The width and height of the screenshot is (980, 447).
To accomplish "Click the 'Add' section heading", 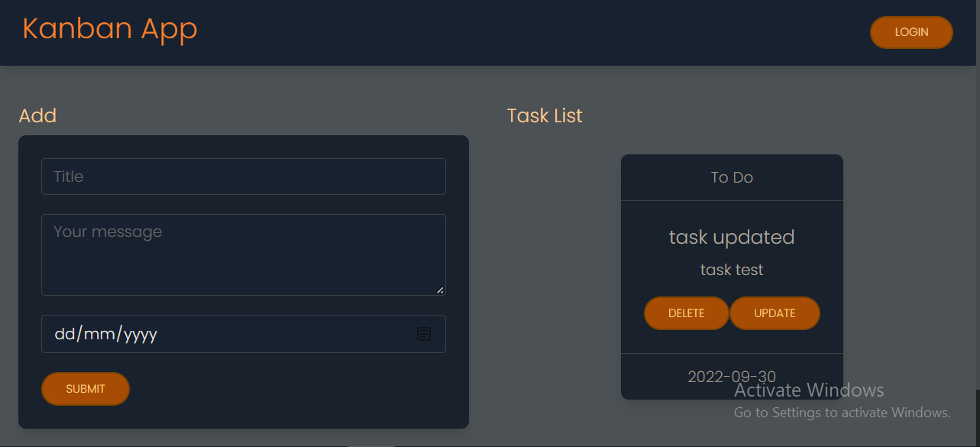I will pos(37,115).
